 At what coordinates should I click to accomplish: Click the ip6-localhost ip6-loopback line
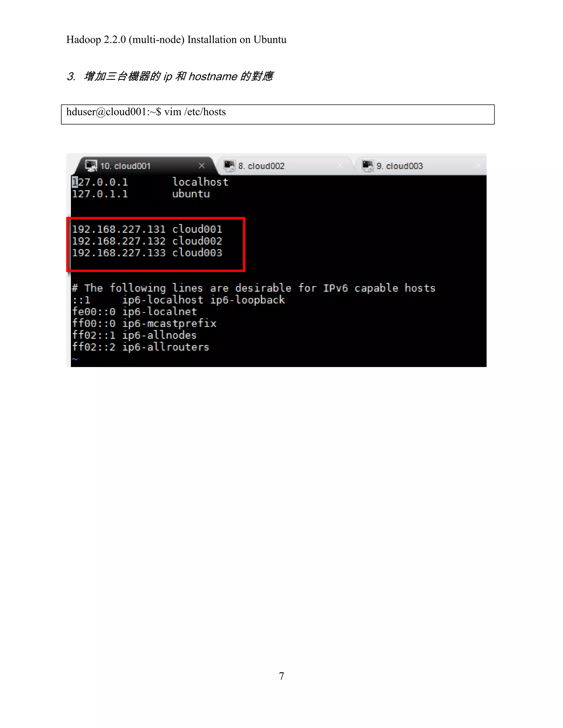click(x=178, y=300)
